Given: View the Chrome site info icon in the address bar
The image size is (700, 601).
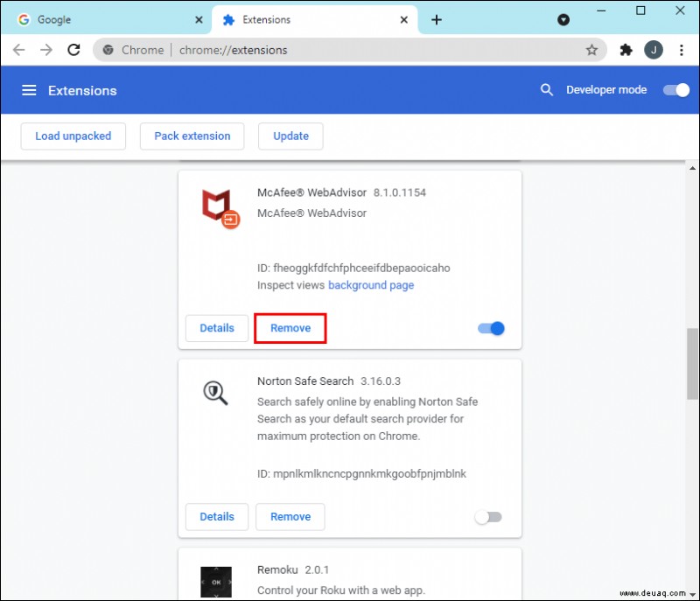Looking at the screenshot, I should (108, 50).
